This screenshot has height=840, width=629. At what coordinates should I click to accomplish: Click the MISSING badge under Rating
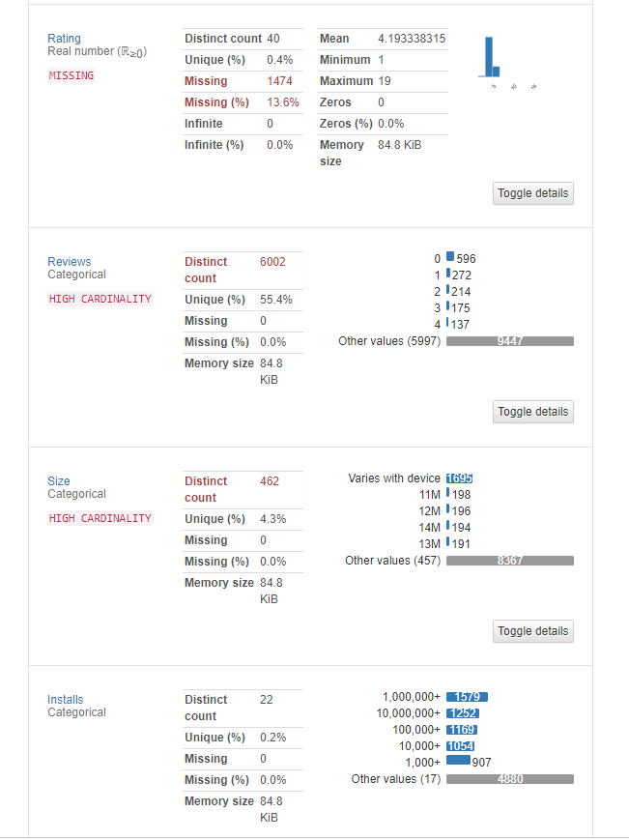coord(71,75)
